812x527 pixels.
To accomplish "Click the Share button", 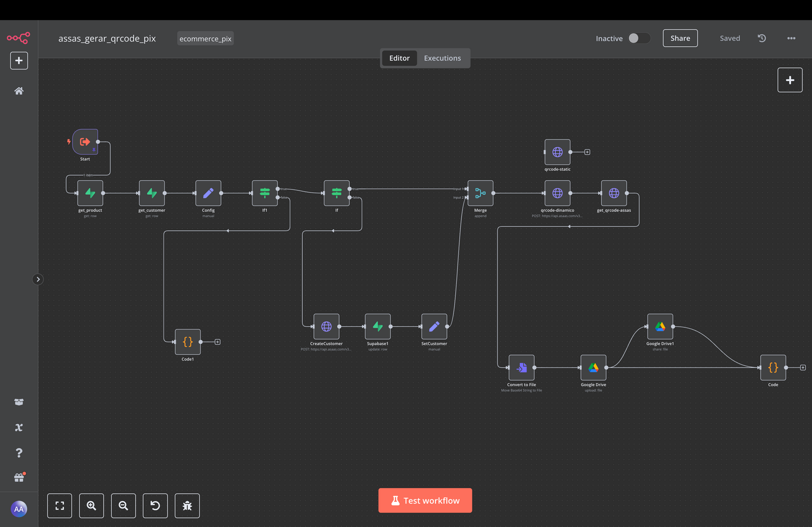I will click(x=680, y=38).
